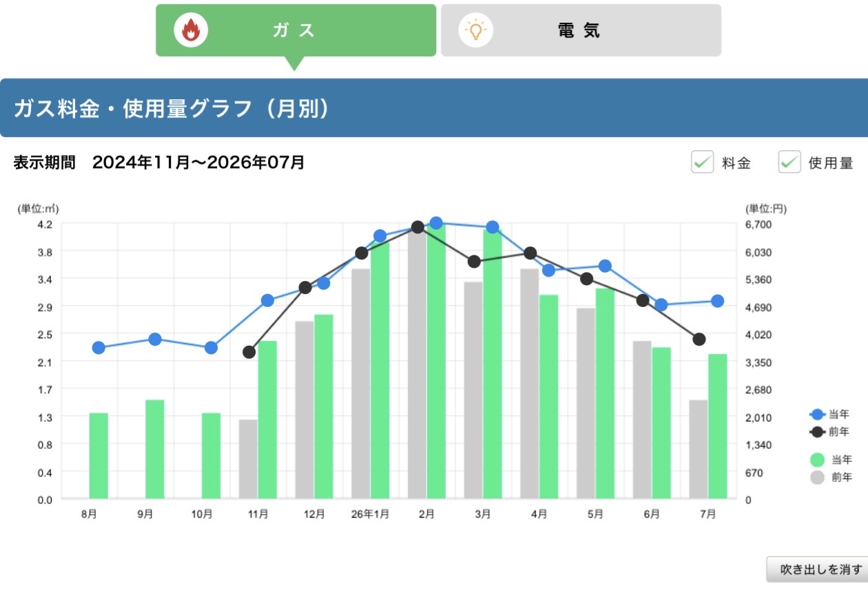Viewport: 868px width, 610px height.
Task: Click the blue 当年 line legend marker
Action: (x=818, y=414)
